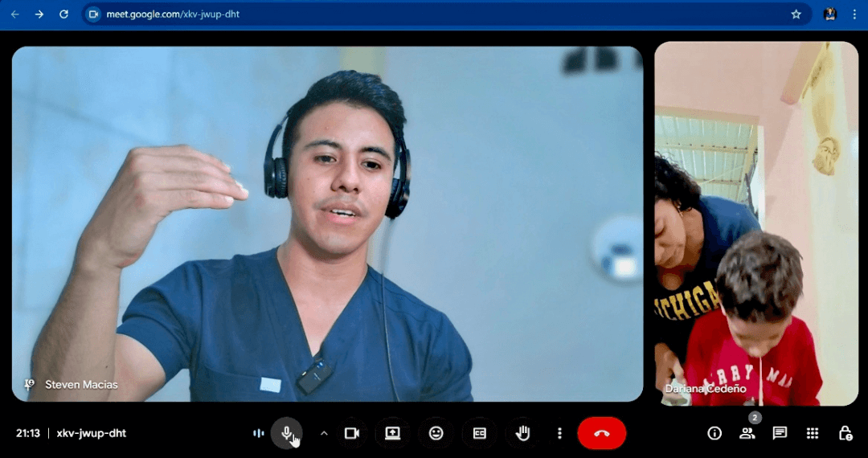Show the people participants list
868x458 pixels.
tap(747, 433)
